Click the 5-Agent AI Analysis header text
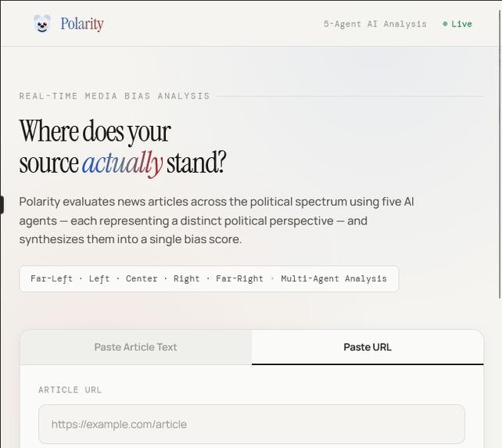The width and height of the screenshot is (502, 448). (x=375, y=24)
